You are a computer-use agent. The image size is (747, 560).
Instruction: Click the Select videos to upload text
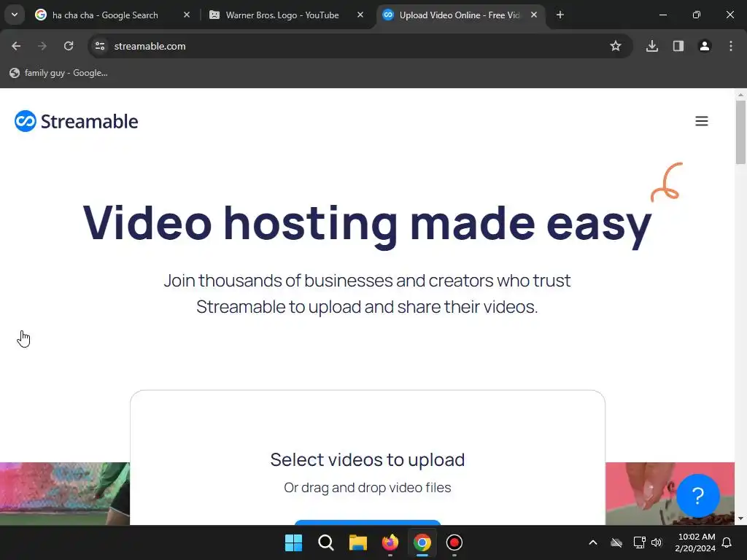[x=368, y=459]
